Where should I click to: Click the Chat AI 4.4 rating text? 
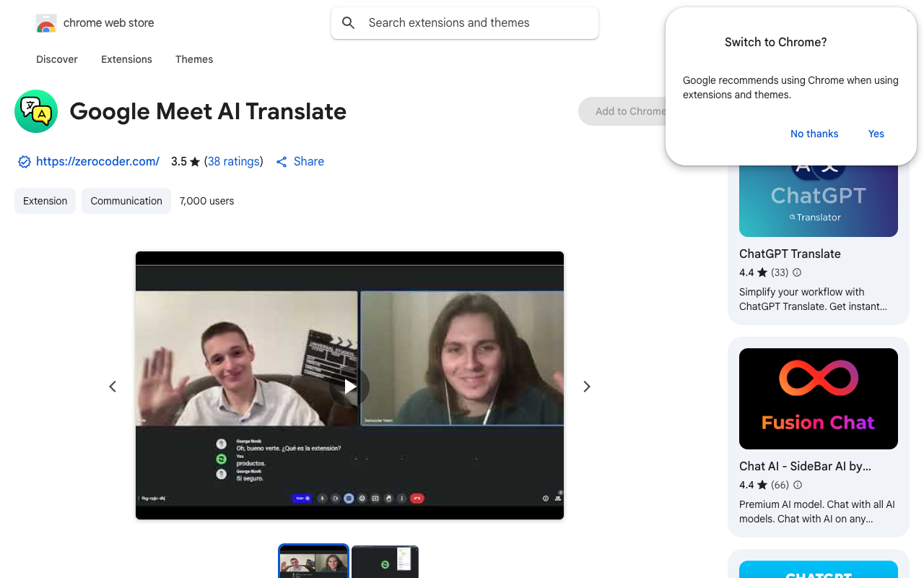coord(746,485)
